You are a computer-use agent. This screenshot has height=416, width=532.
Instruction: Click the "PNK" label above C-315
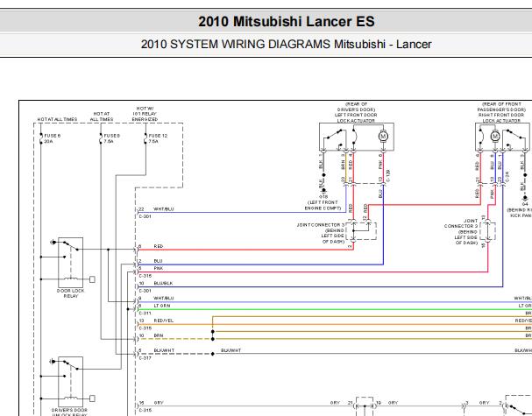159,268
